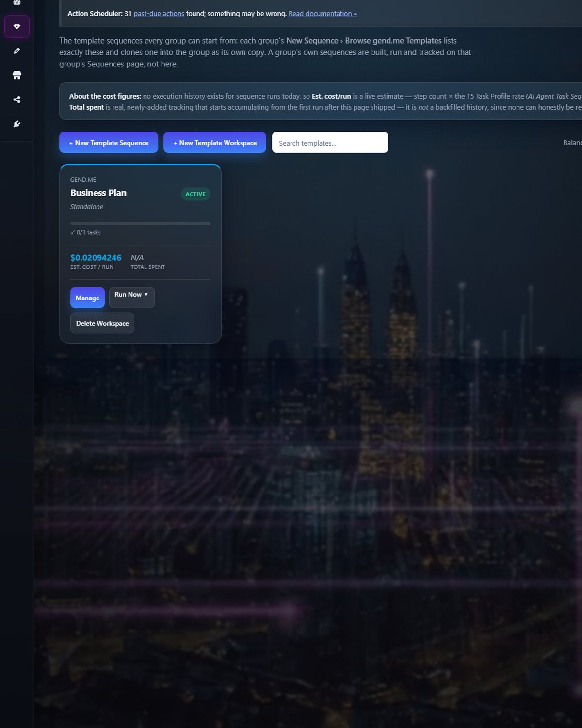Click the TOTAL SPENT label
This screenshot has width=582, height=728.
pos(148,267)
